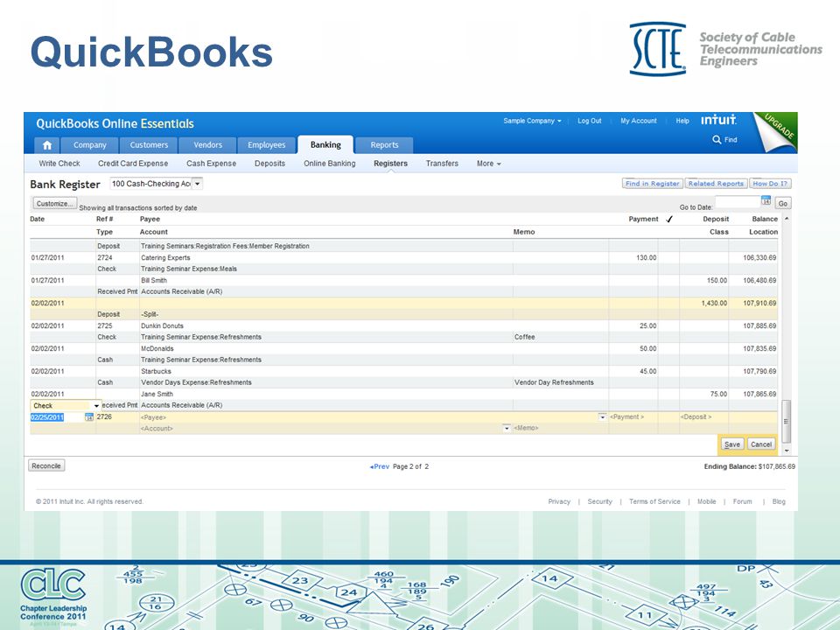Switch to the Vendors tab

coord(207,145)
